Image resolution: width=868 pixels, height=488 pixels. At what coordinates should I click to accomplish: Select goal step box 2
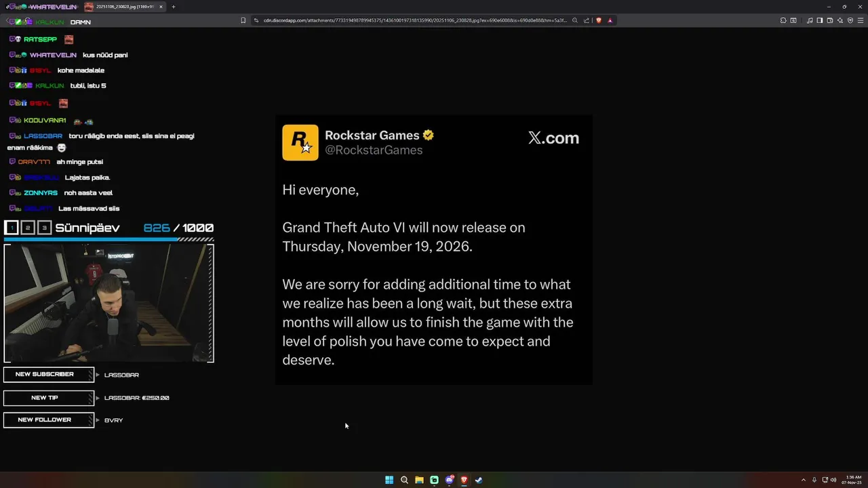(28, 228)
